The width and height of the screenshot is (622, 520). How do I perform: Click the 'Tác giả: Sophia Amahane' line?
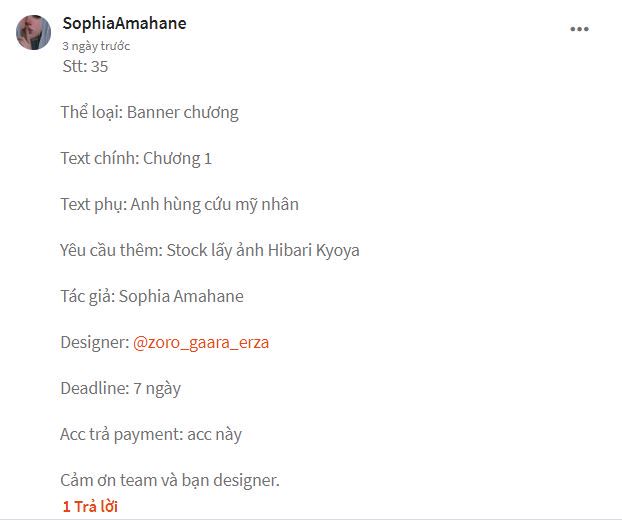pos(152,296)
